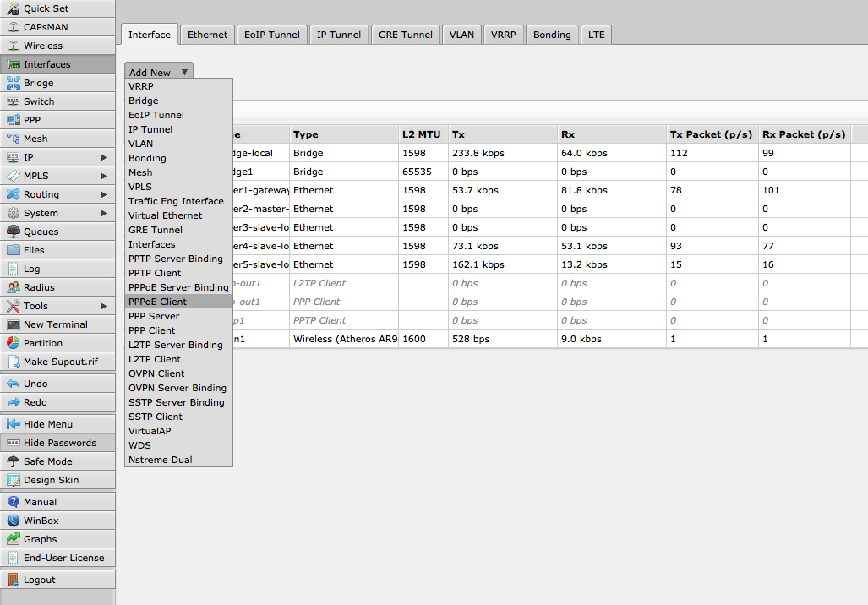
Task: Open the Files window
Action: (x=34, y=249)
